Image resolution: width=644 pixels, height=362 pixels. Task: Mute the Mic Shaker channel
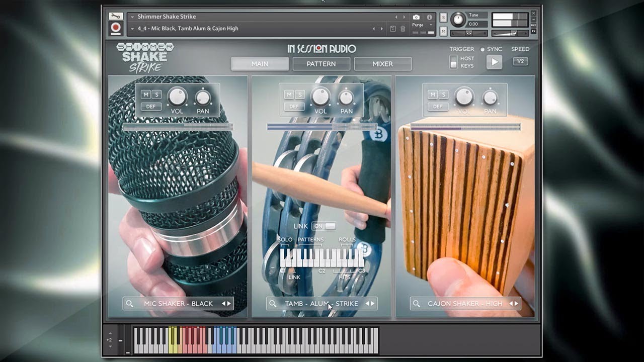pos(146,95)
